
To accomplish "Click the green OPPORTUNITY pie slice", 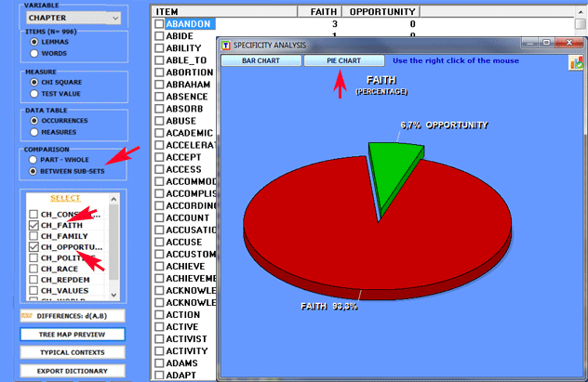I will [x=392, y=168].
